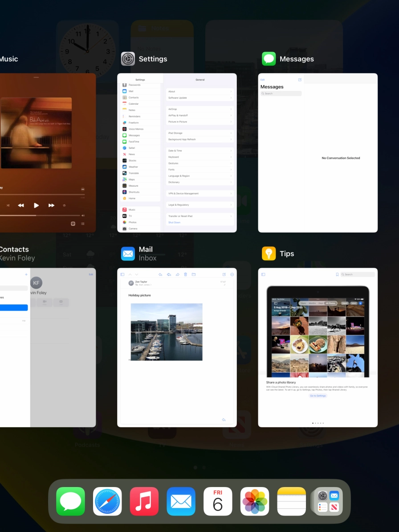Image resolution: width=399 pixels, height=532 pixels.
Task: Select Safari in the Settings sidebar
Action: tap(132, 148)
